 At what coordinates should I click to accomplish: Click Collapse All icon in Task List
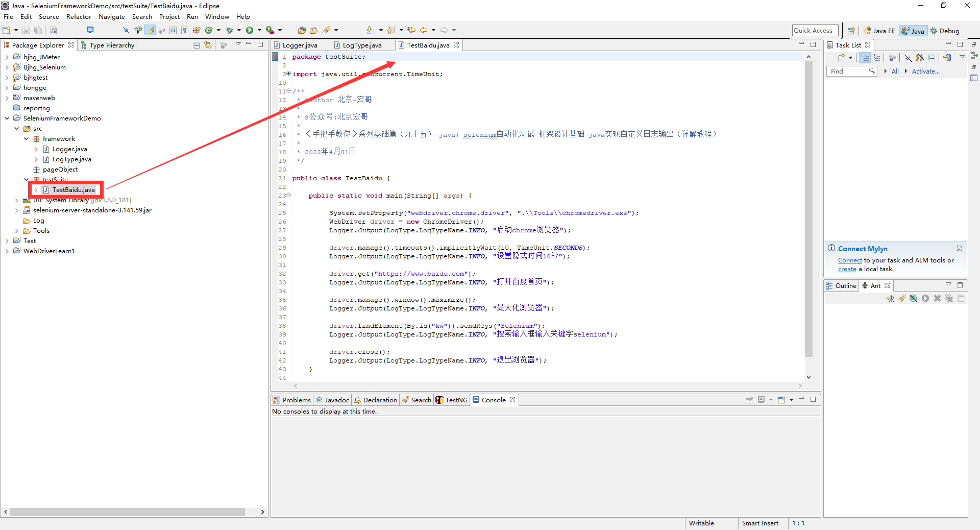click(x=932, y=58)
